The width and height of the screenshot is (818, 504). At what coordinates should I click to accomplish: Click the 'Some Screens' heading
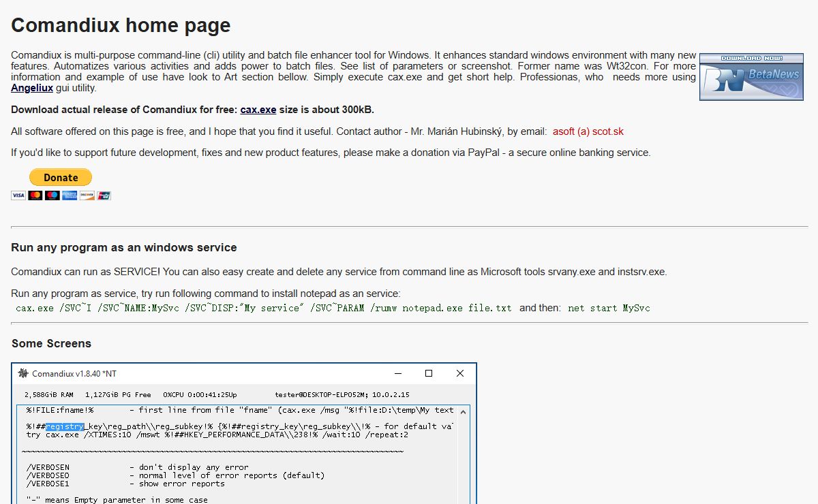51,343
